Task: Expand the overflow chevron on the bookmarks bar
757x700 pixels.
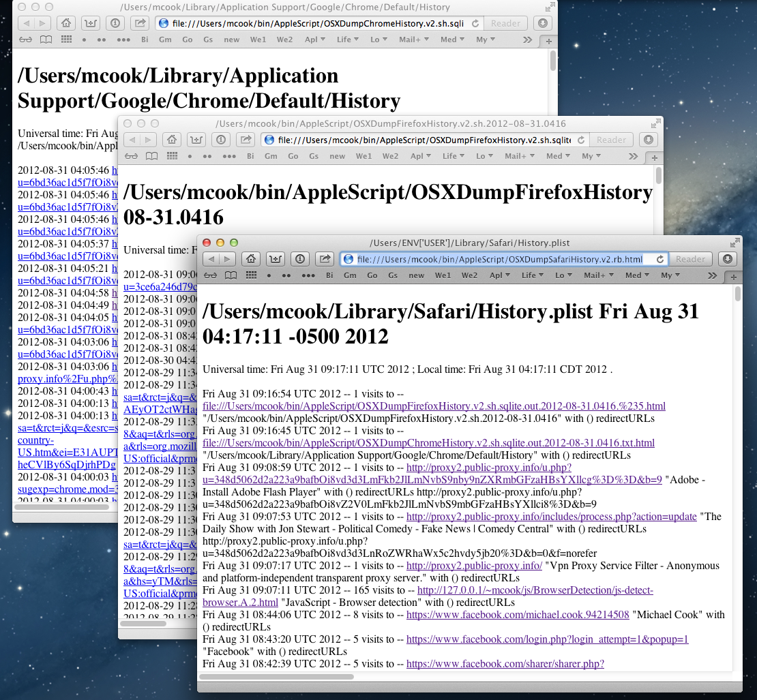Action: click(712, 275)
